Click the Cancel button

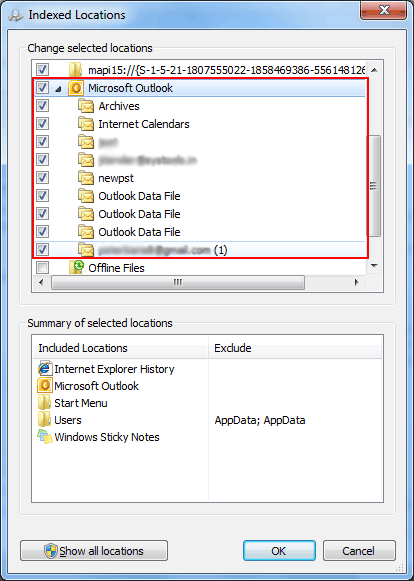[359, 551]
